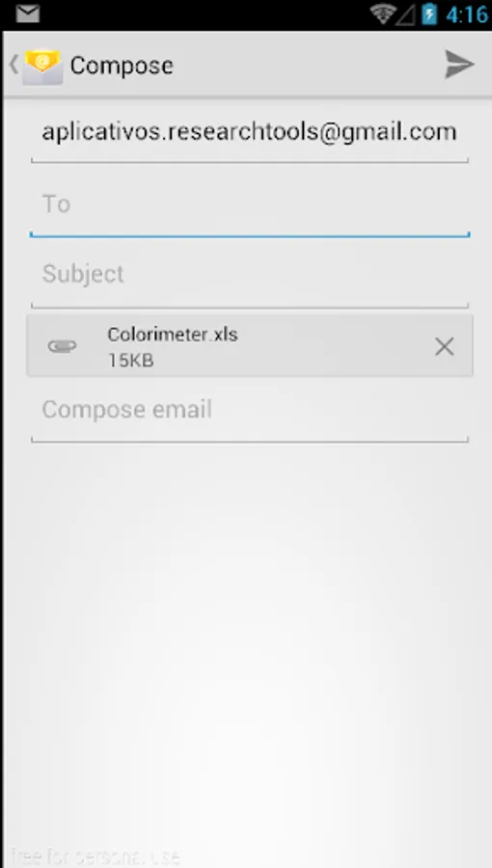
Task: Tap the free for personal use watermark
Action: pyautogui.click(x=95, y=855)
